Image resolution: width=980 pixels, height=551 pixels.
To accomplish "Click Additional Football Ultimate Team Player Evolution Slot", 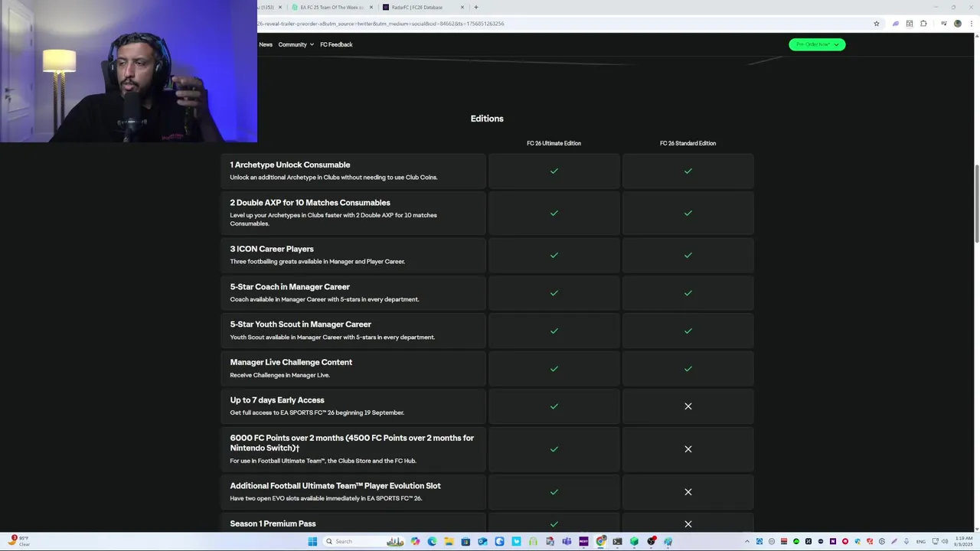I will coord(335,486).
